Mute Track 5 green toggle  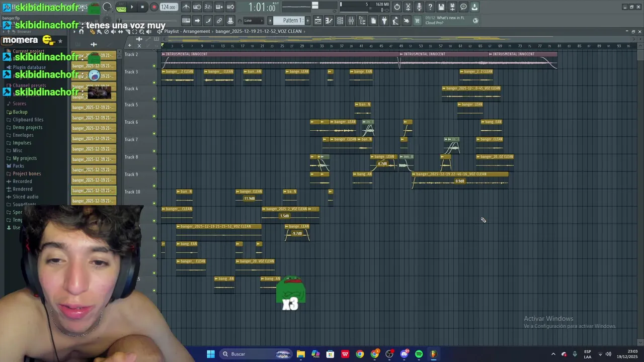(154, 116)
